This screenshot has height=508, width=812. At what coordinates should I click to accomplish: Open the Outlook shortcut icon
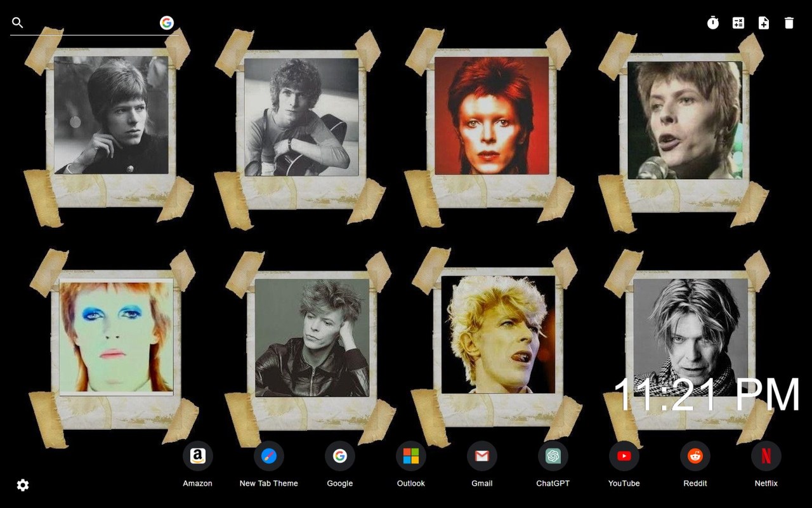[411, 456]
